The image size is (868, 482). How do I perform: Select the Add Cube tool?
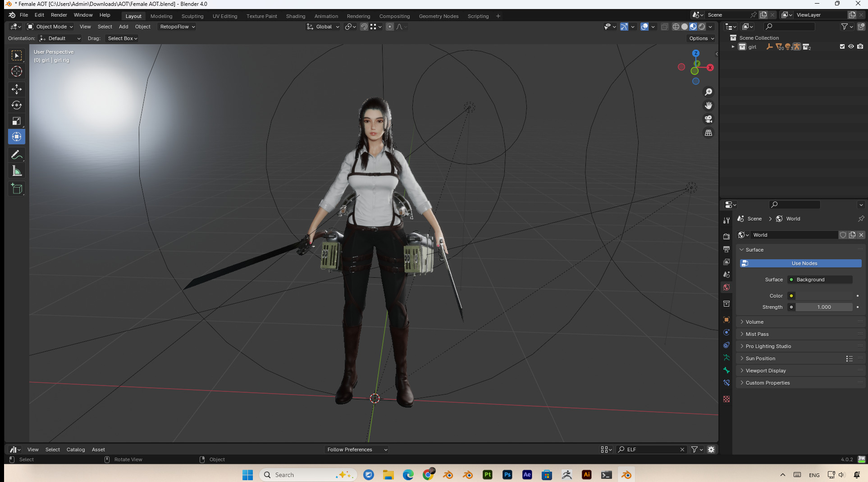[x=17, y=189]
